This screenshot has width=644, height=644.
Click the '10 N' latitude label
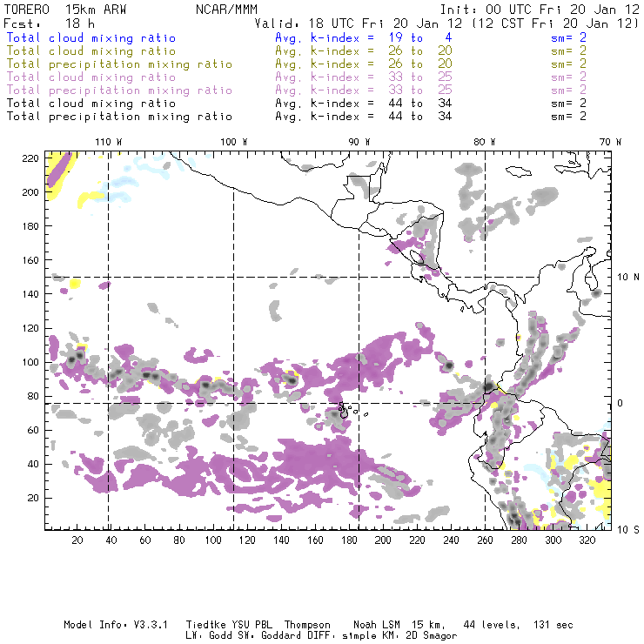(628, 278)
